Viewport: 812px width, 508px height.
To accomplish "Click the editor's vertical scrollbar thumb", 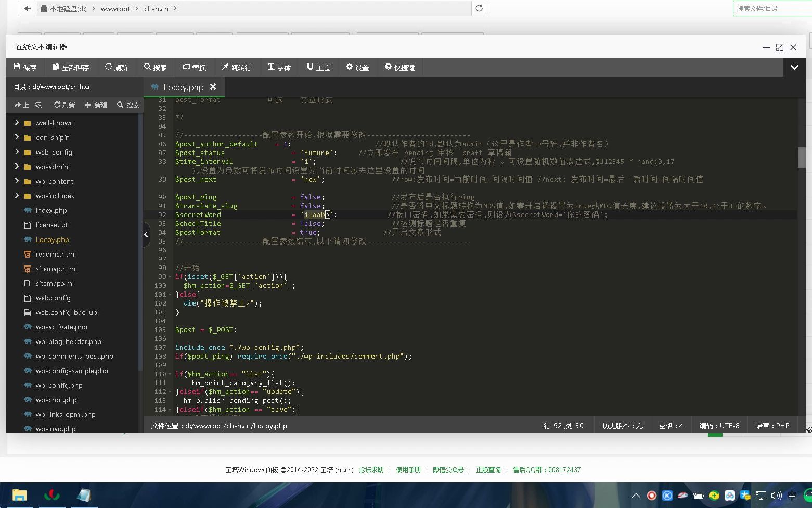I will point(802,158).
